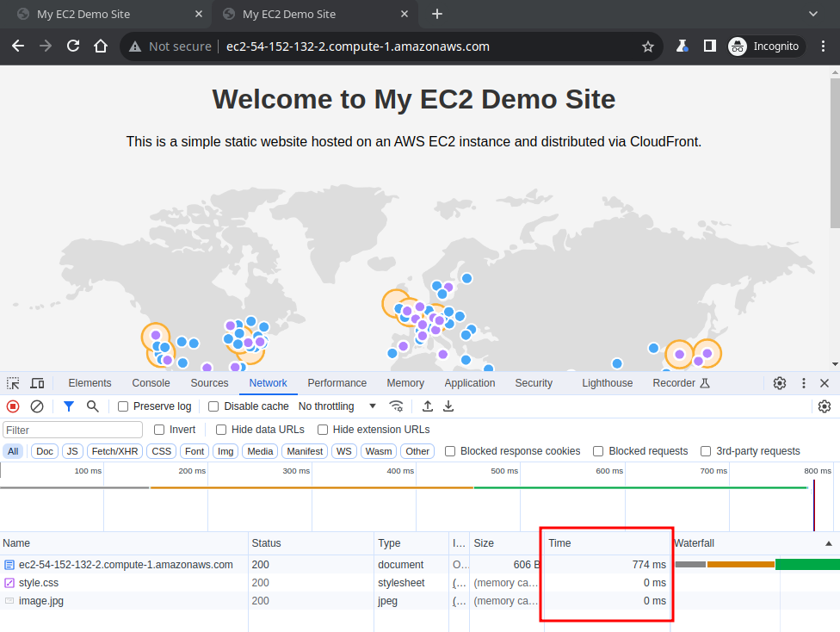The width and height of the screenshot is (840, 632).
Task: Toggle the side panel icon
Action: [x=710, y=46]
